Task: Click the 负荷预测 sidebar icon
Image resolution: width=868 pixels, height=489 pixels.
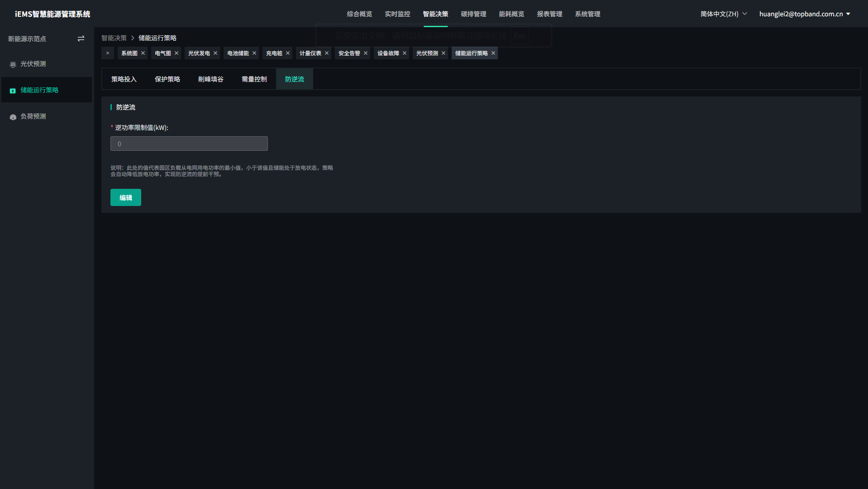Action: (13, 117)
